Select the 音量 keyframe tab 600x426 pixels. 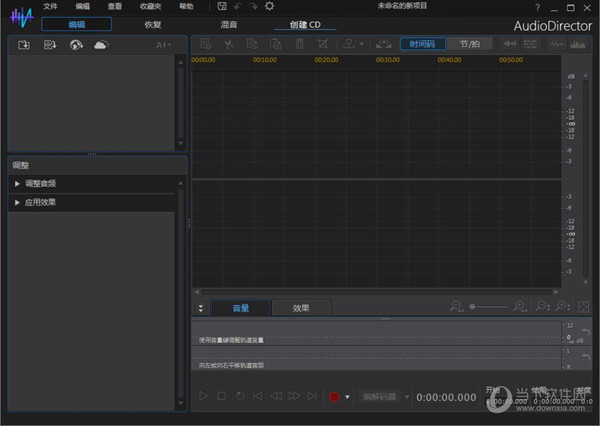tap(241, 308)
